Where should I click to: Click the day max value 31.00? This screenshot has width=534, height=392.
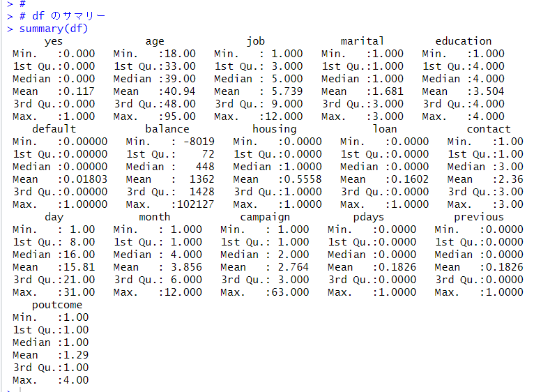tap(79, 292)
